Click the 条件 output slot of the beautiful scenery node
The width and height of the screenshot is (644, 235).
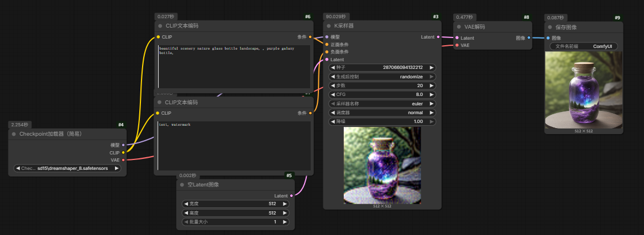click(310, 37)
